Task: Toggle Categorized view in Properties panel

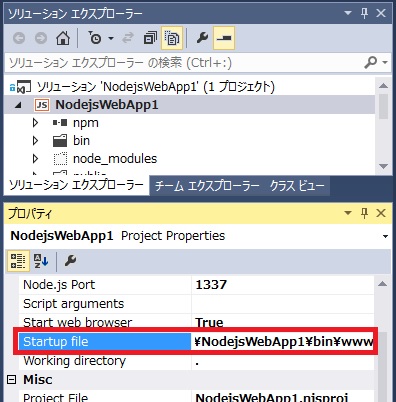Action: point(18,261)
